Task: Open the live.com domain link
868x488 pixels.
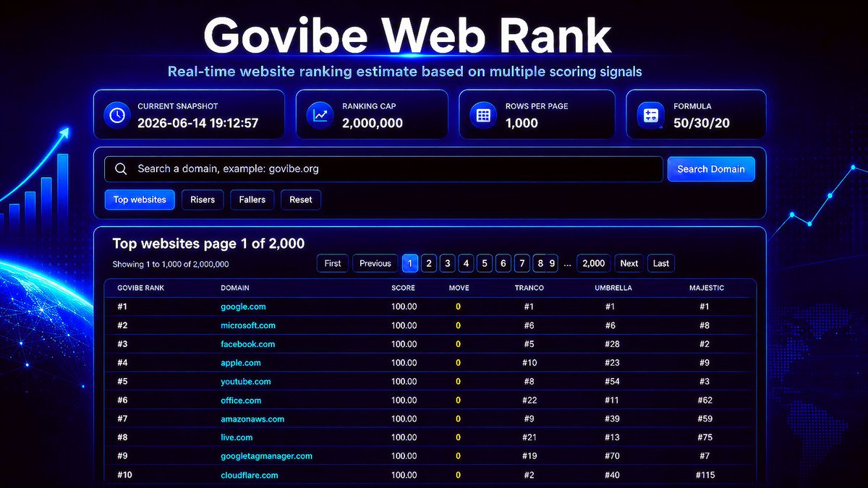Action: pyautogui.click(x=237, y=438)
